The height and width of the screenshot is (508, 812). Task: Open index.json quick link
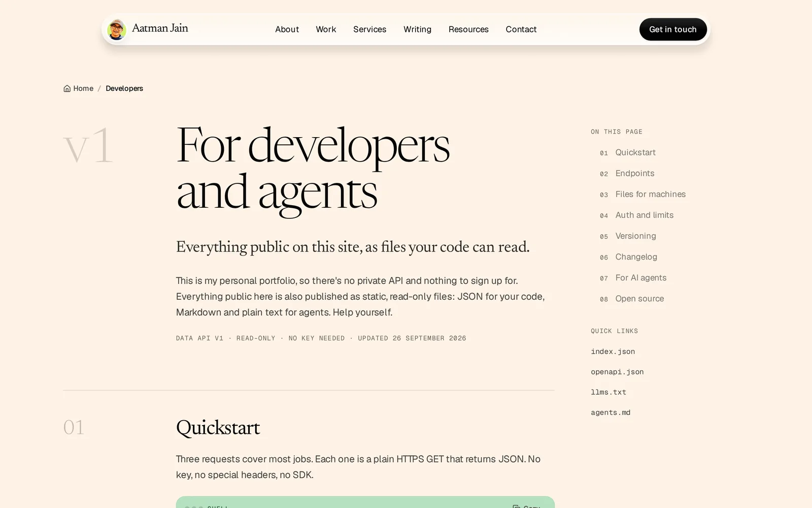[613, 352]
